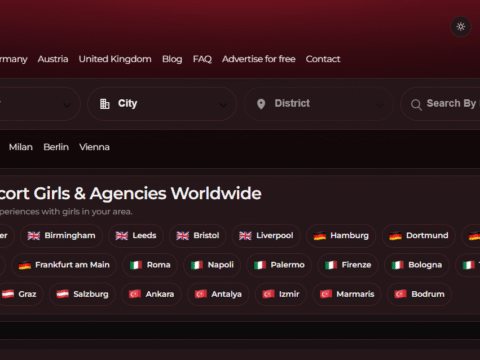Click the Turkish flag next to Antalya

pos(201,294)
